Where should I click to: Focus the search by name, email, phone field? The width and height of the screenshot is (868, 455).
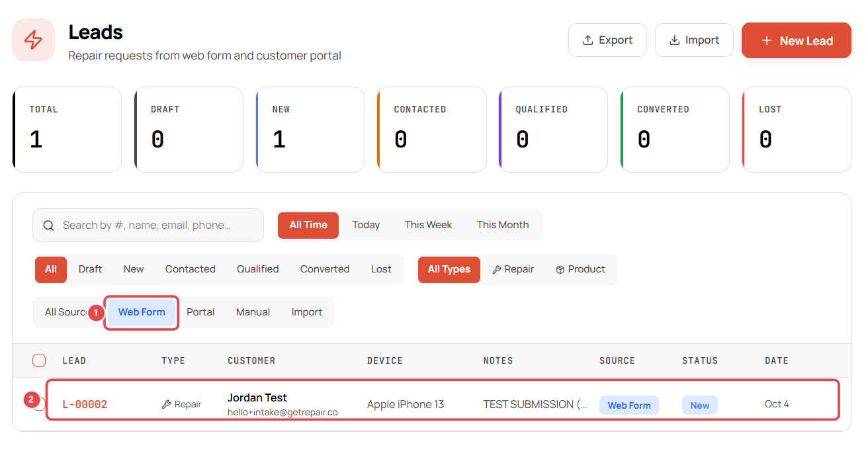coord(148,226)
